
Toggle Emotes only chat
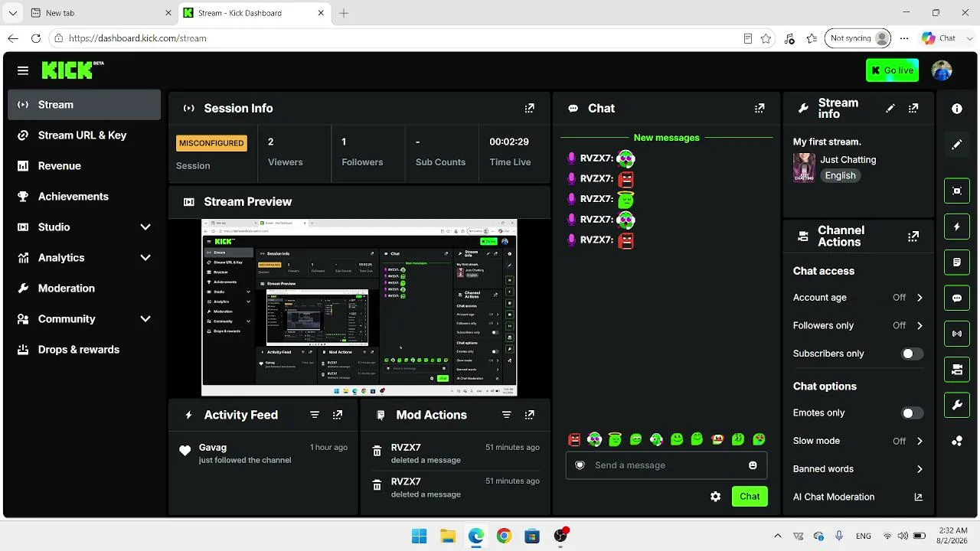pos(911,413)
